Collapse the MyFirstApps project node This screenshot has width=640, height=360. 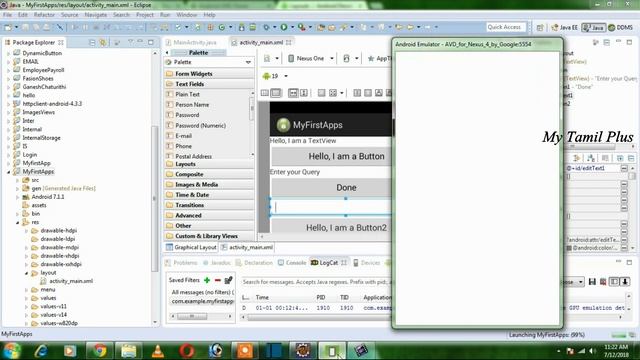[9, 172]
